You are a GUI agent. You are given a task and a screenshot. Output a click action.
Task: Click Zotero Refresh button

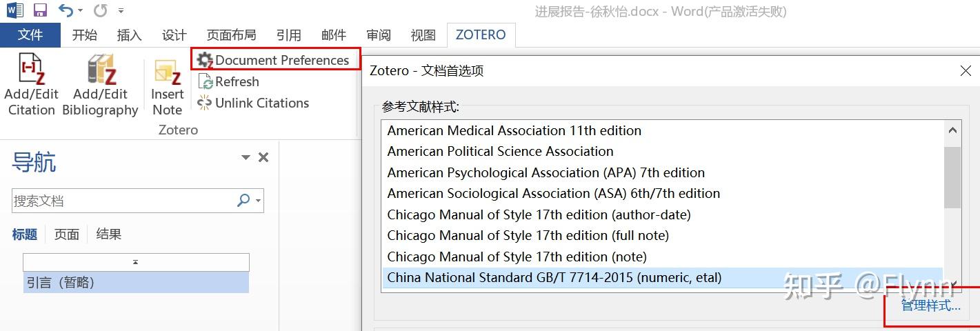click(228, 81)
